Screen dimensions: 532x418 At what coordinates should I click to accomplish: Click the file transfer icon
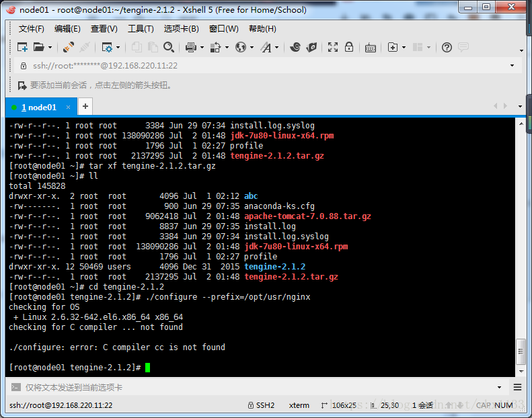[x=215, y=47]
